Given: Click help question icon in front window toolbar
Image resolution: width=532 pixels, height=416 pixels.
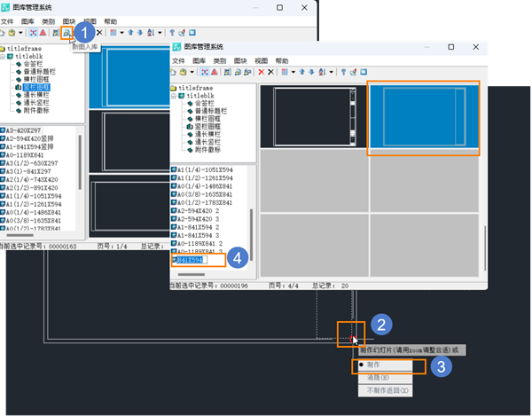Looking at the screenshot, I should 343,72.
